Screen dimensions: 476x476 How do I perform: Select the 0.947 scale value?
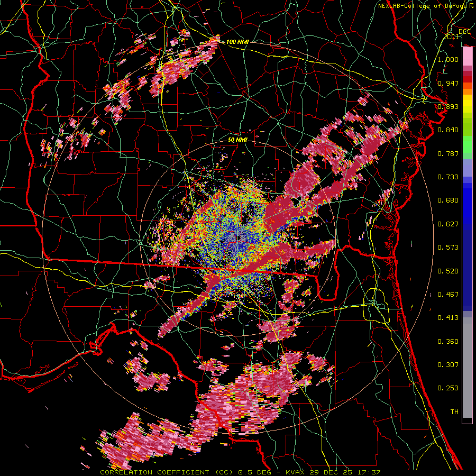click(448, 83)
